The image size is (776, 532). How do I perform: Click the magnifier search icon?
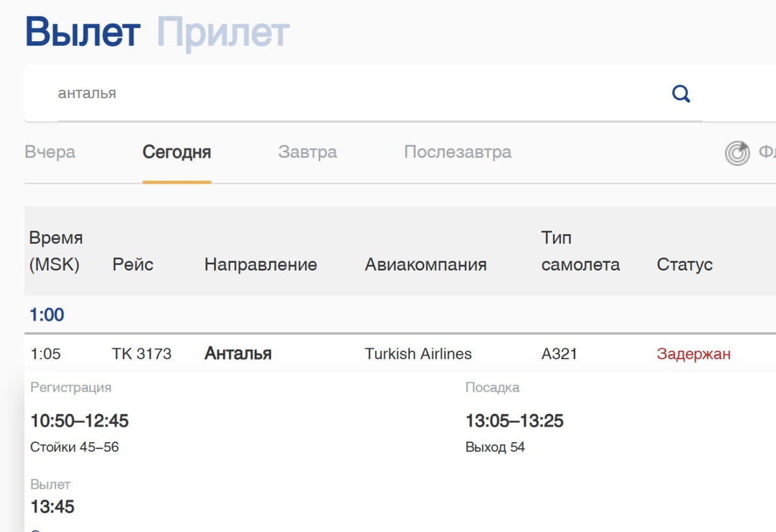click(681, 94)
